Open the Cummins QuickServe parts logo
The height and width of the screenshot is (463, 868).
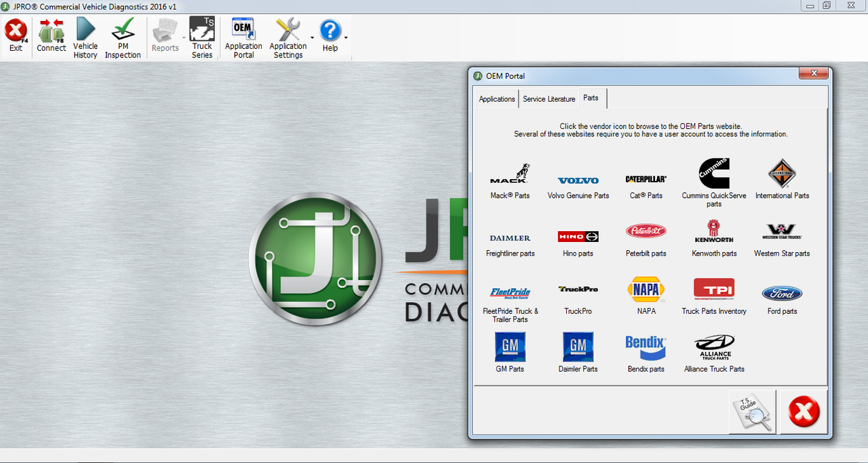714,174
